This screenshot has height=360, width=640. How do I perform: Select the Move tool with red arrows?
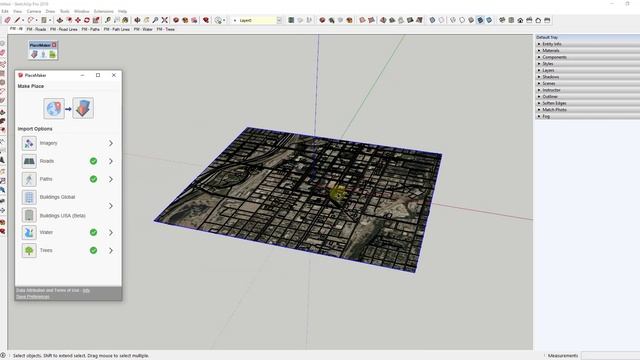click(x=78, y=20)
